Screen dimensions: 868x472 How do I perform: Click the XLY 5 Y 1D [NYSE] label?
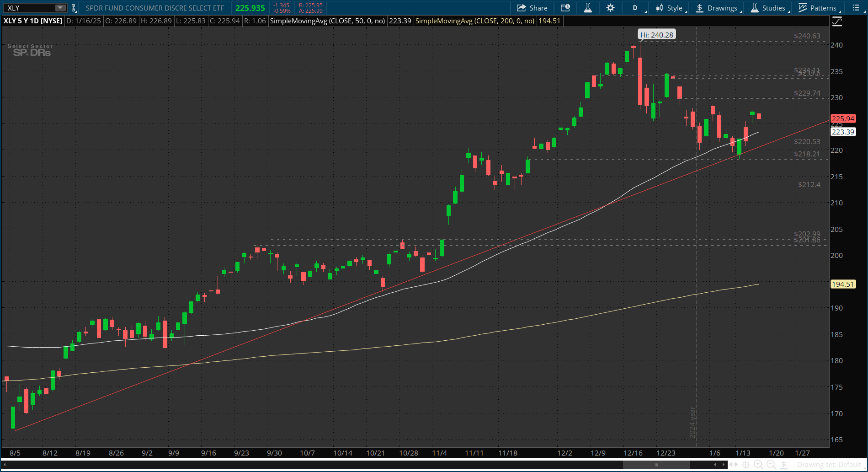point(33,21)
